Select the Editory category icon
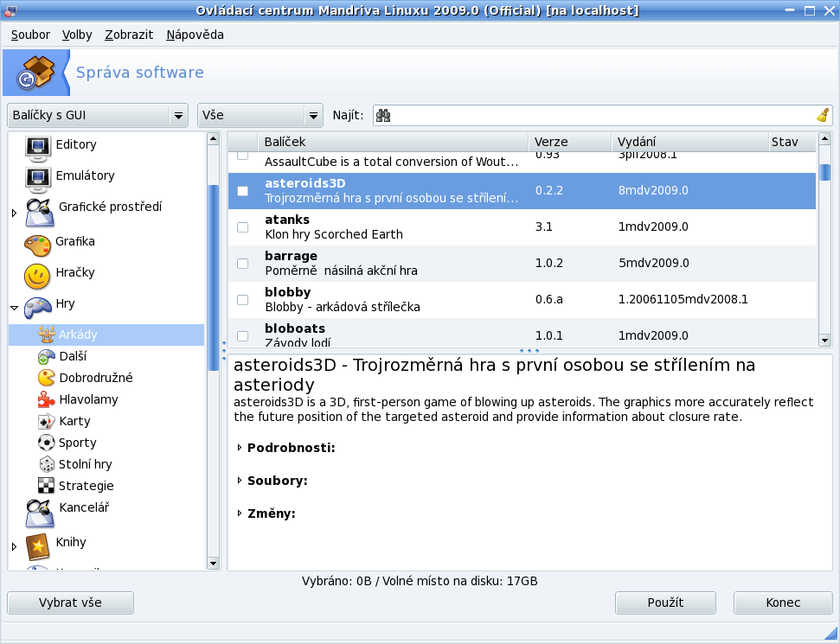The height and width of the screenshot is (644, 840). coord(38,148)
